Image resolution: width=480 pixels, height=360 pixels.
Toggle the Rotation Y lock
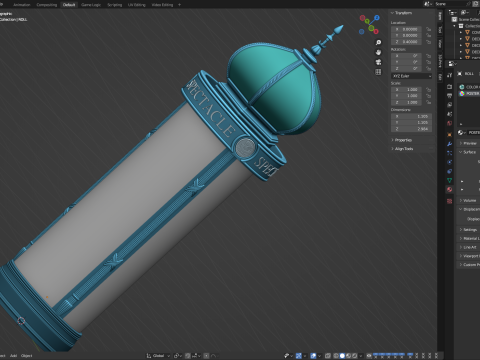(x=428, y=62)
